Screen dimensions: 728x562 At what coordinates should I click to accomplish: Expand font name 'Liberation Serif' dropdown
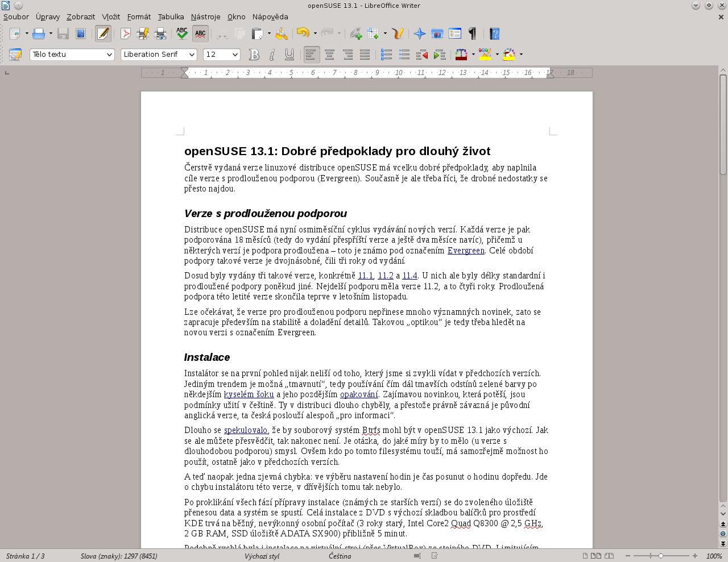tap(192, 55)
